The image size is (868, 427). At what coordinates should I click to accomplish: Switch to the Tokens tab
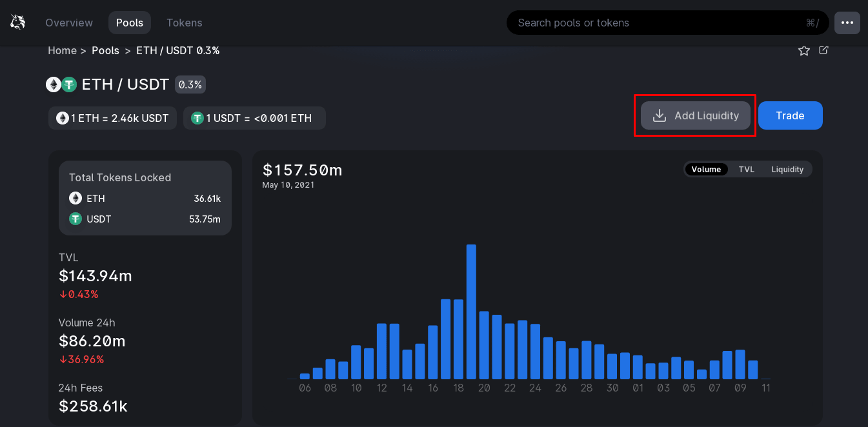point(185,23)
